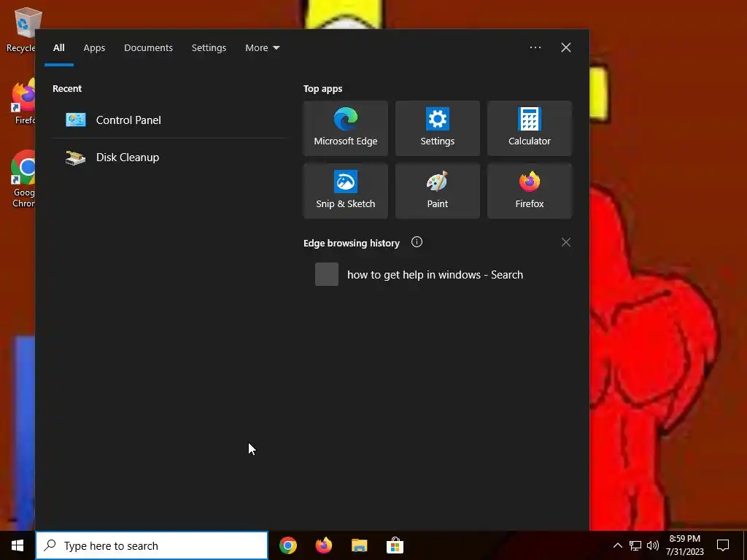Switch to the Documents search tab
The width and height of the screenshot is (747, 560).
(148, 47)
